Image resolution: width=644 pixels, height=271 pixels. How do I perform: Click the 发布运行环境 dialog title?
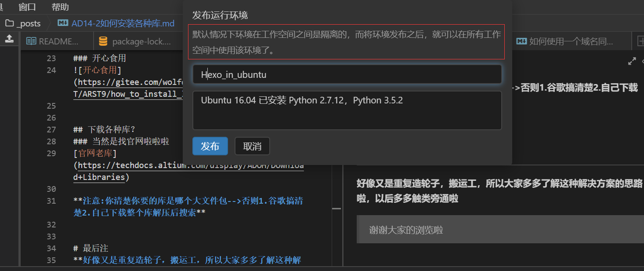point(220,15)
